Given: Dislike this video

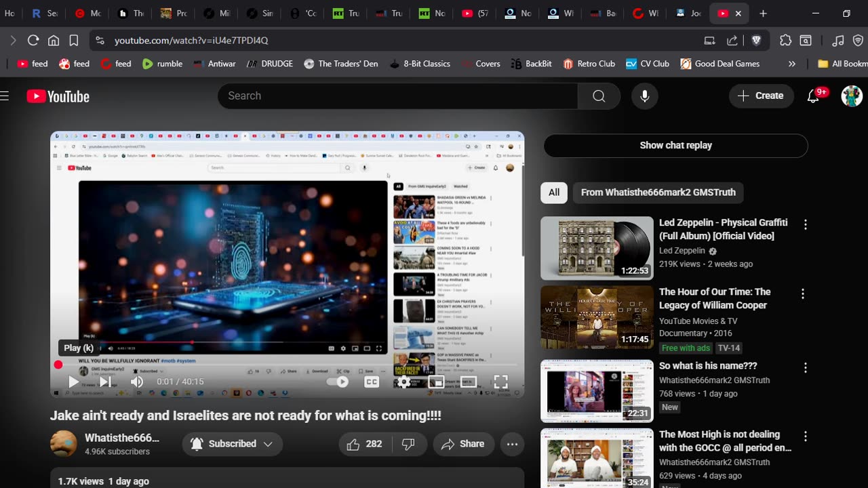Looking at the screenshot, I should [x=408, y=444].
